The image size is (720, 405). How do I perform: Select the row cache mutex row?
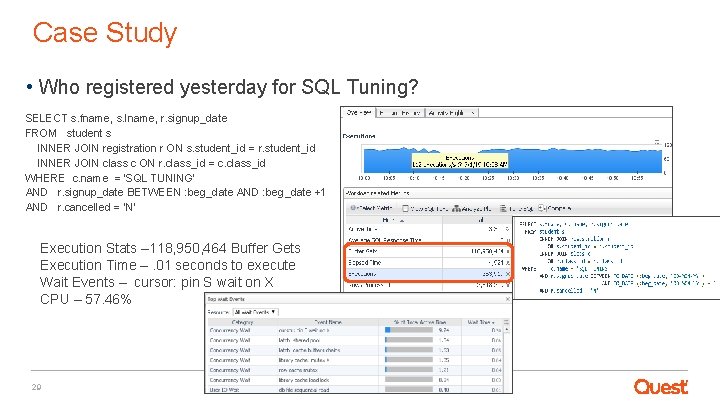pyautogui.click(x=355, y=370)
